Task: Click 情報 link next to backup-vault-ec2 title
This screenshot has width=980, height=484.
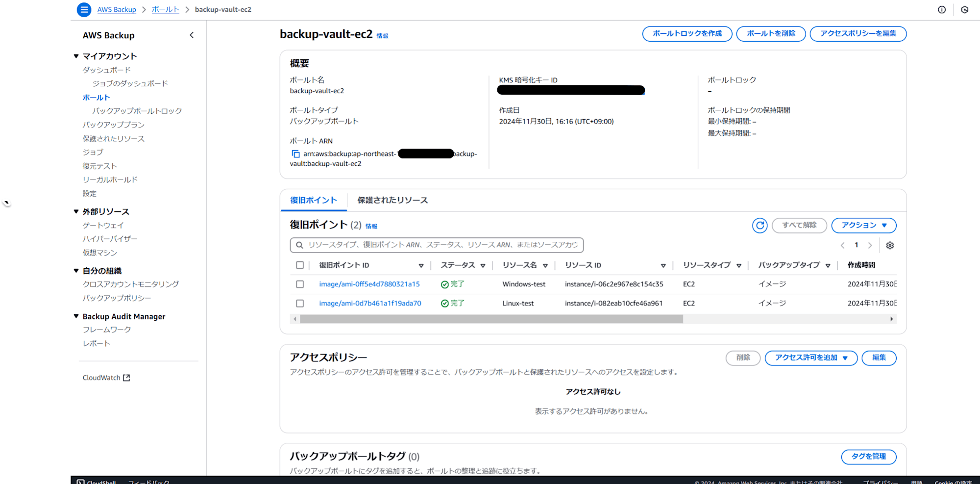Action: click(x=382, y=36)
